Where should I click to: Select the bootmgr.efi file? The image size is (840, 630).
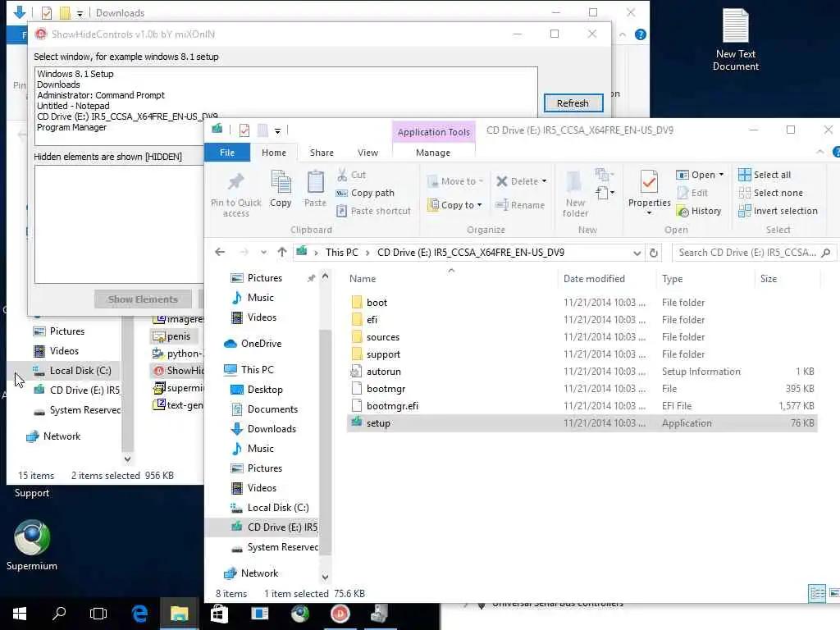392,406
